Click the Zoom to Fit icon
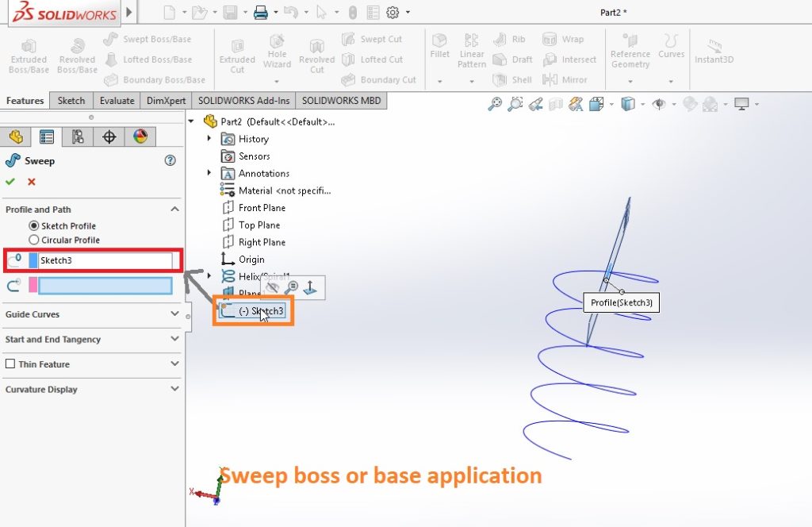The width and height of the screenshot is (812, 527). [x=495, y=104]
